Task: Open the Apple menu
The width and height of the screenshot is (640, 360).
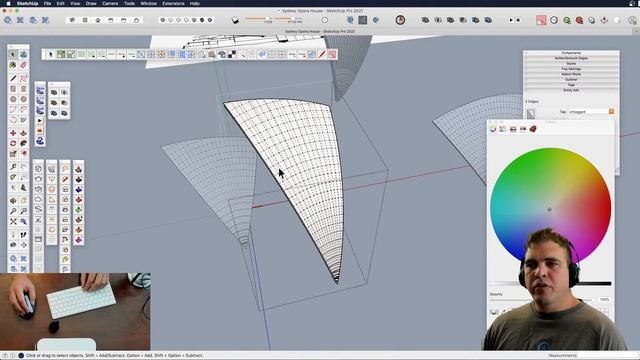Action: tap(8, 3)
